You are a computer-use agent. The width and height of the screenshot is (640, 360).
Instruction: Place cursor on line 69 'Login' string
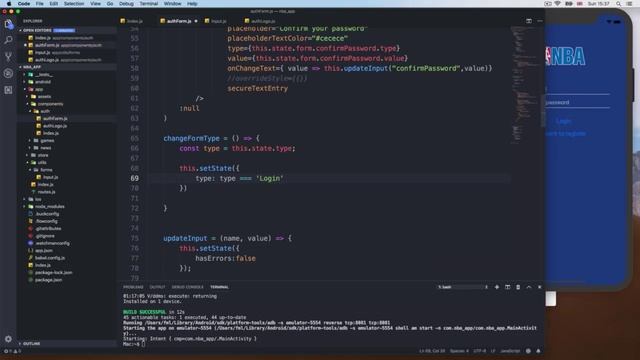tap(270, 178)
